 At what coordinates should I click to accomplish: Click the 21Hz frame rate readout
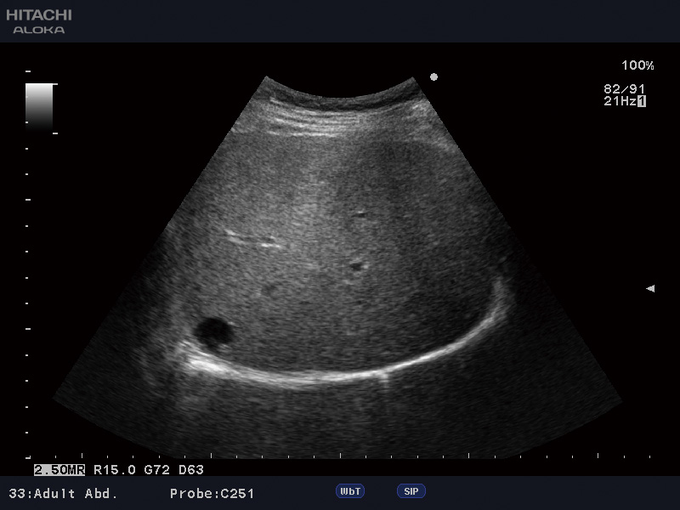point(619,102)
